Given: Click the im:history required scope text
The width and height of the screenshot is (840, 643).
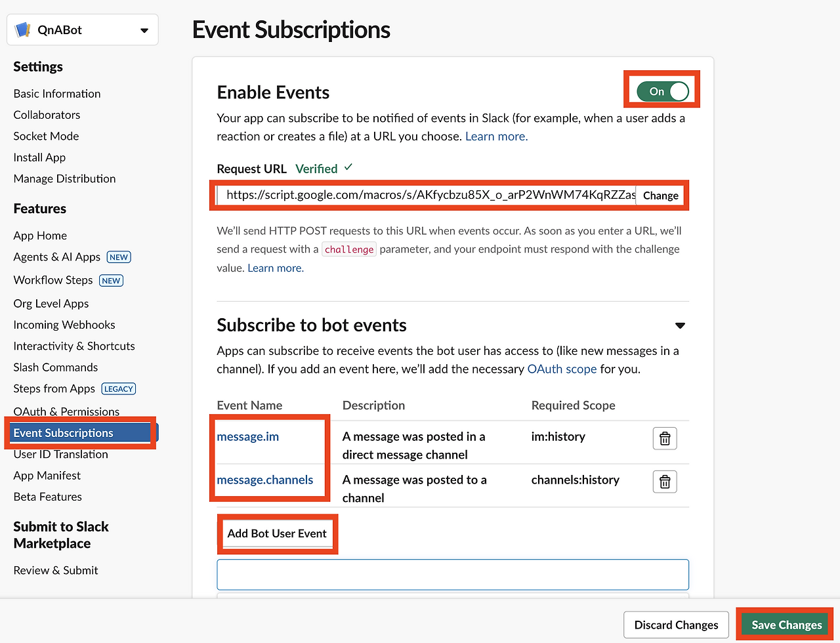Looking at the screenshot, I should coord(558,437).
